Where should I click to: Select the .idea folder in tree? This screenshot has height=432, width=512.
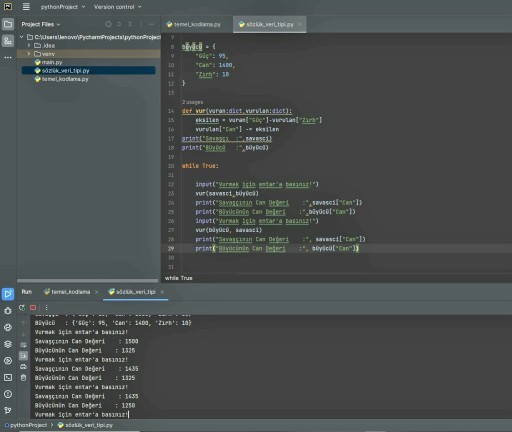(x=45, y=45)
